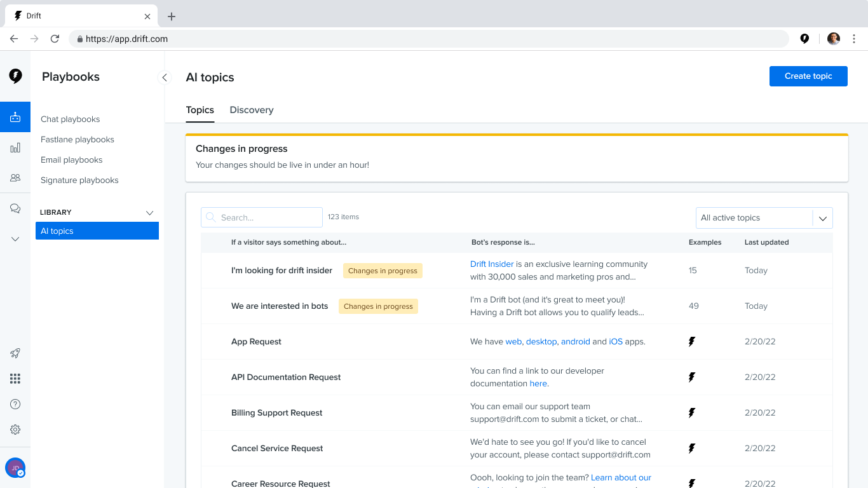Follow the web apps link

tap(513, 341)
